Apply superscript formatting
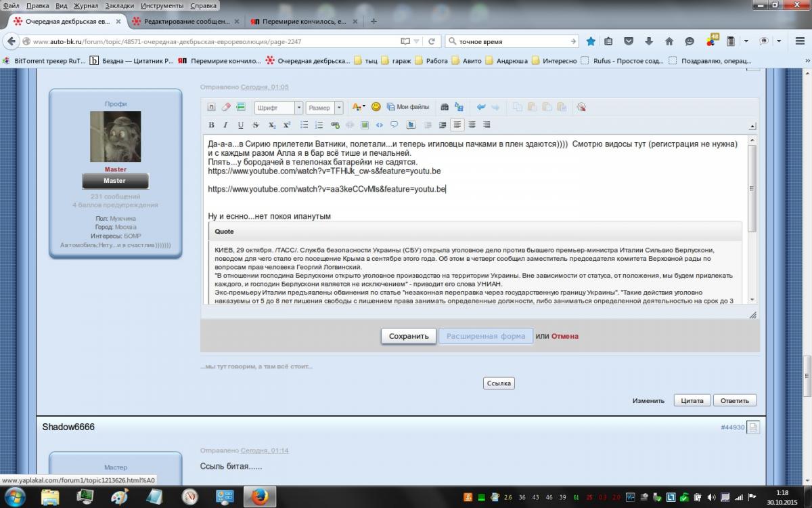Screen dimensions: 812x508 [287, 125]
